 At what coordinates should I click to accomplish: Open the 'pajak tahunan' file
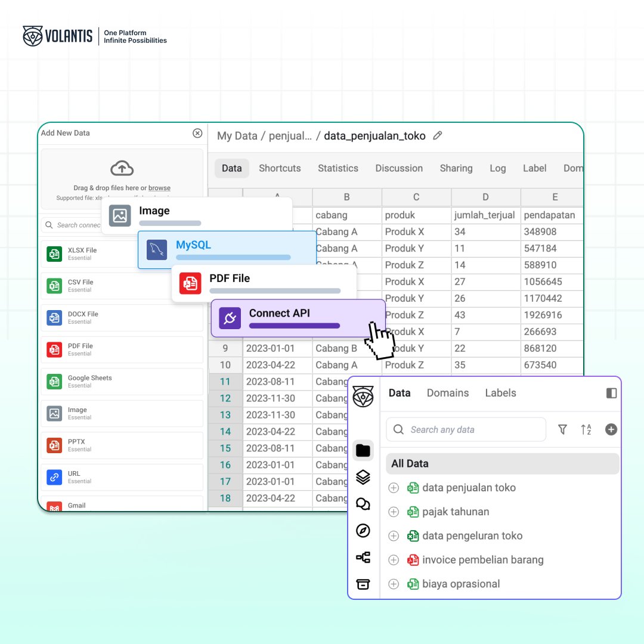[456, 512]
